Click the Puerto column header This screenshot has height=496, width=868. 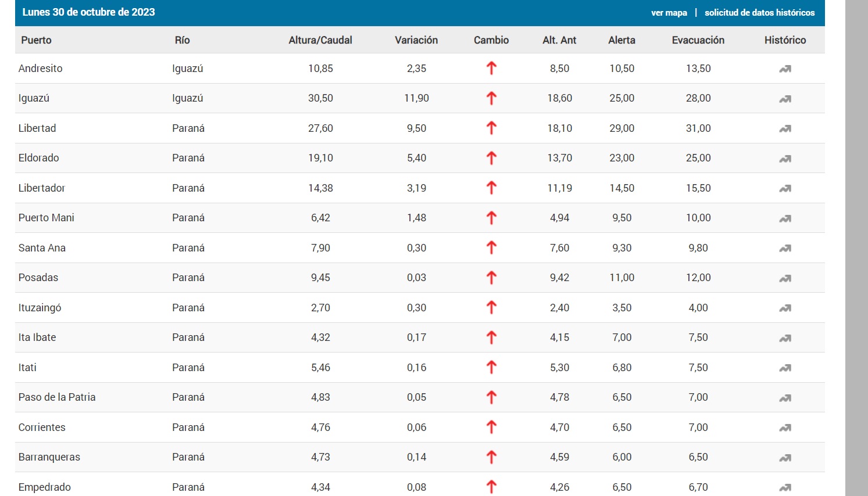(x=36, y=40)
